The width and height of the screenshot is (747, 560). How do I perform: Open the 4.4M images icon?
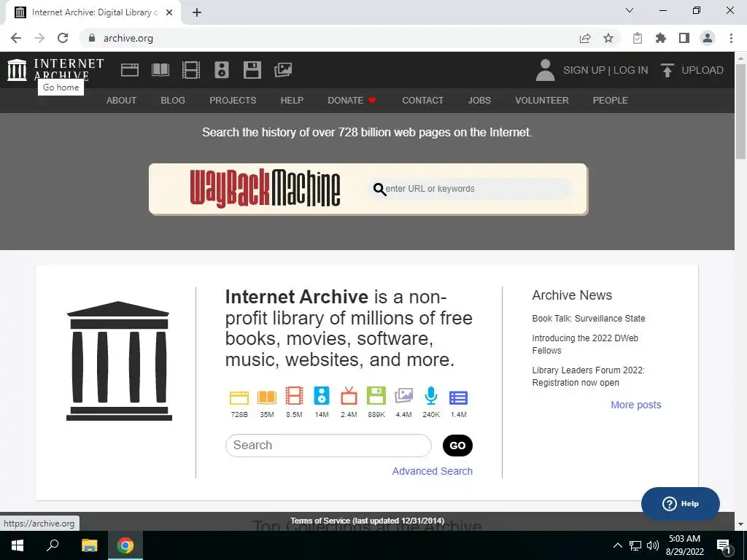point(403,396)
